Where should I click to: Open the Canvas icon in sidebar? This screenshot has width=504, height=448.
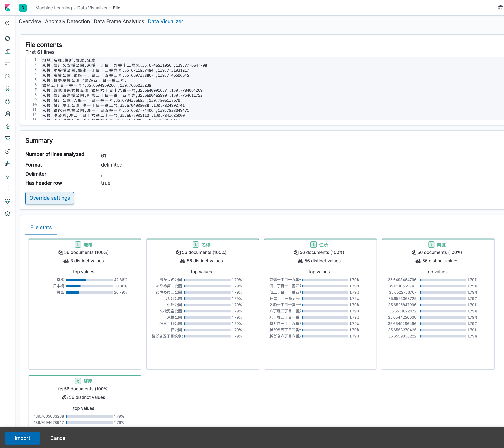7,76
